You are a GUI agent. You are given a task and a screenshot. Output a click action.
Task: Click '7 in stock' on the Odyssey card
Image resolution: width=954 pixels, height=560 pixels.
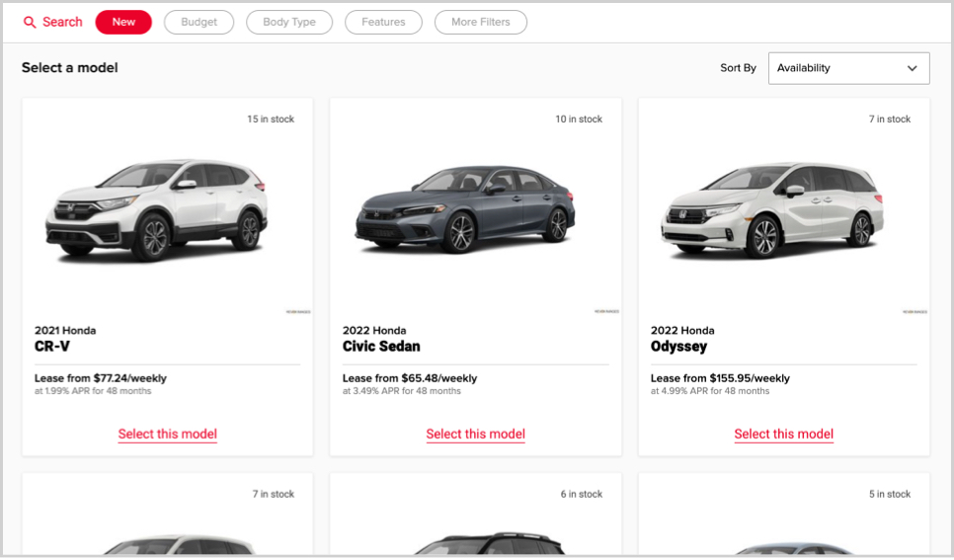tap(890, 120)
